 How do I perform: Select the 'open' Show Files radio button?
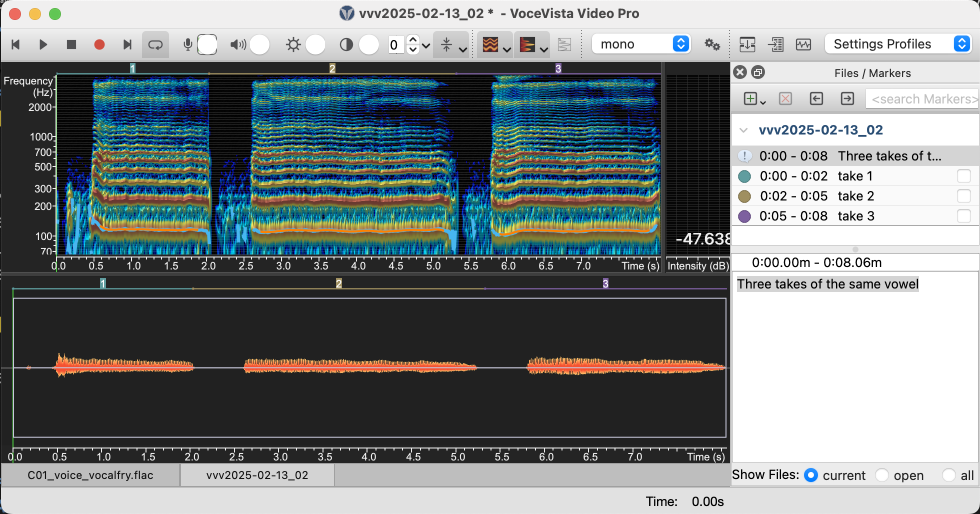(882, 475)
